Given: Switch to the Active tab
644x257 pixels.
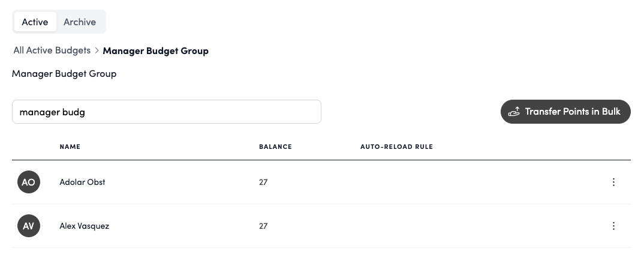Looking at the screenshot, I should [35, 22].
